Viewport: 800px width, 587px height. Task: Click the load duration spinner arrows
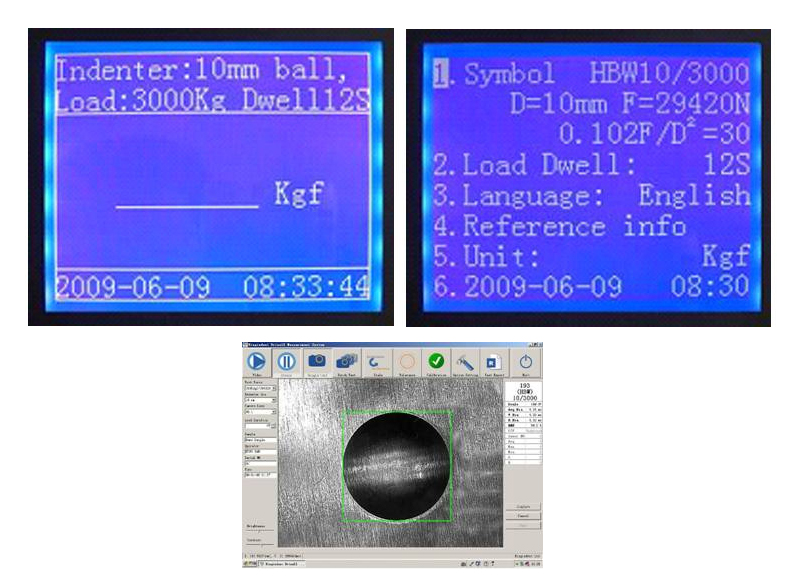274,426
